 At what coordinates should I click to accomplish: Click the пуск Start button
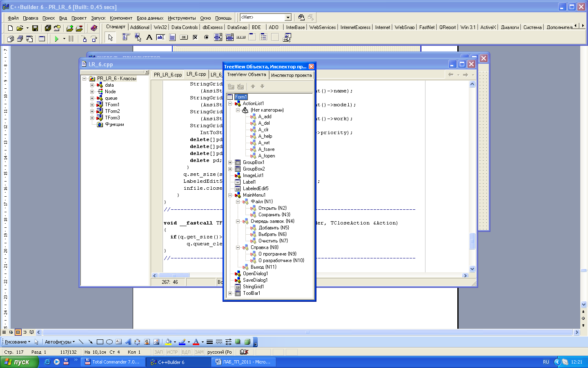click(19, 362)
